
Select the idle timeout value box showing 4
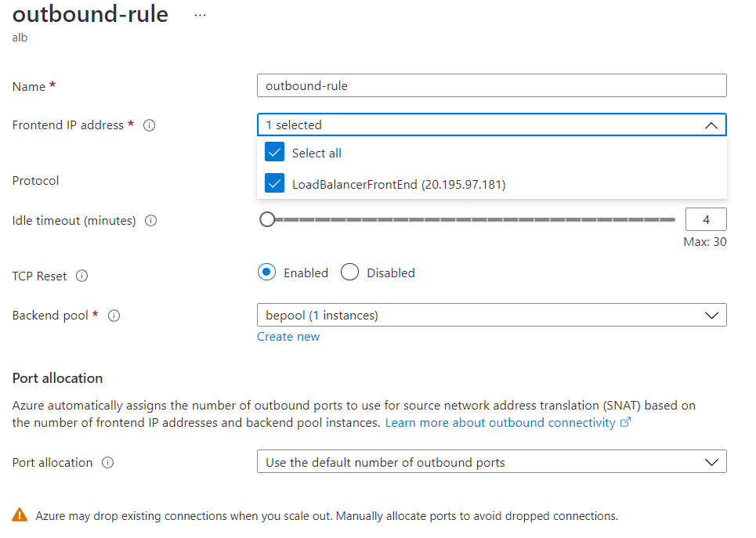[x=706, y=219]
